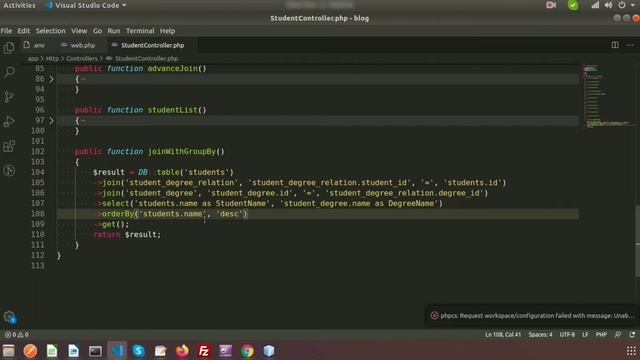Image resolution: width=640 pixels, height=360 pixels.
Task: Open the power system menu icon
Action: pos(622,5)
